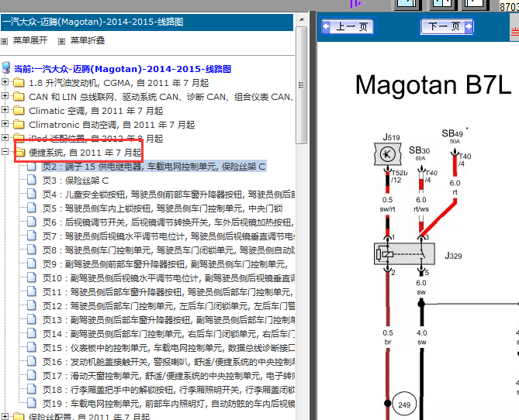Open 页14：副驾驶员侧后部车门控制单元
Screen dimensions: 519x420
pos(168,334)
